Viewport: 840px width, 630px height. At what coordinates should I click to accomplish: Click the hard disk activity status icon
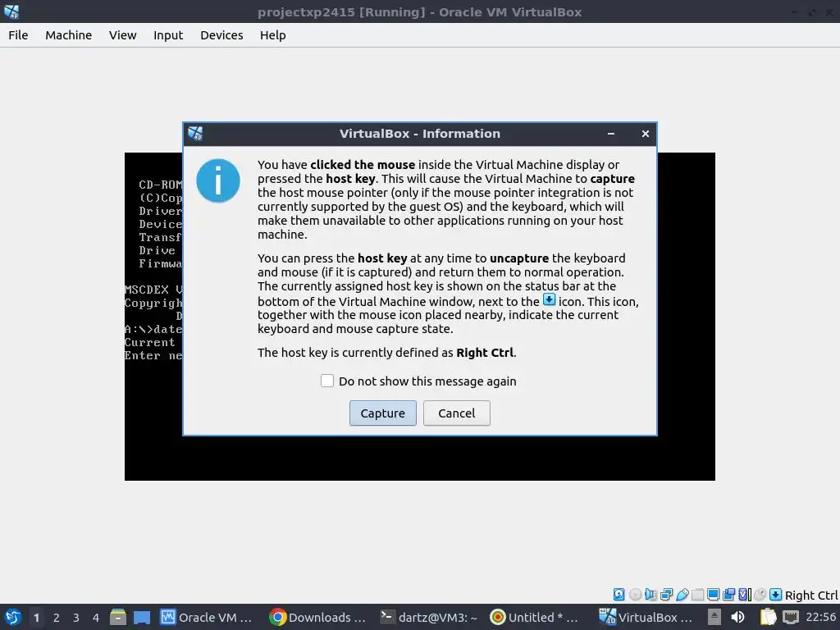coord(619,594)
